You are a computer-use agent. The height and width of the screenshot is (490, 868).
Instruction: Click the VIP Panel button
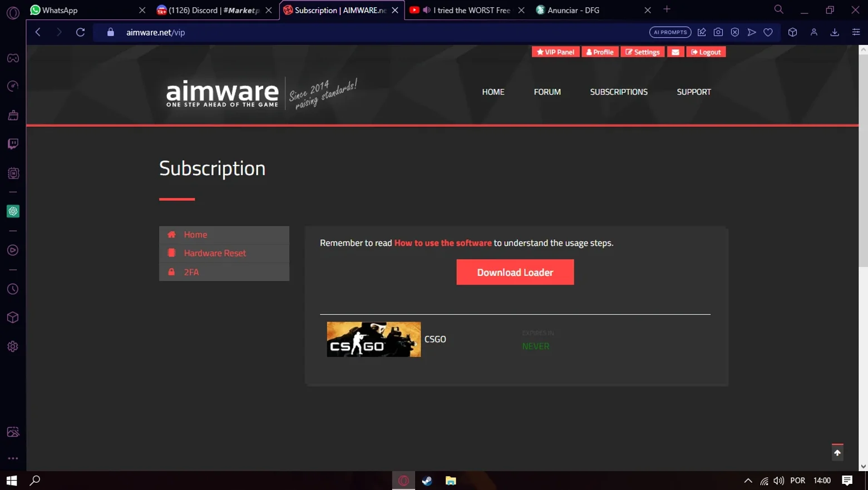tap(555, 52)
